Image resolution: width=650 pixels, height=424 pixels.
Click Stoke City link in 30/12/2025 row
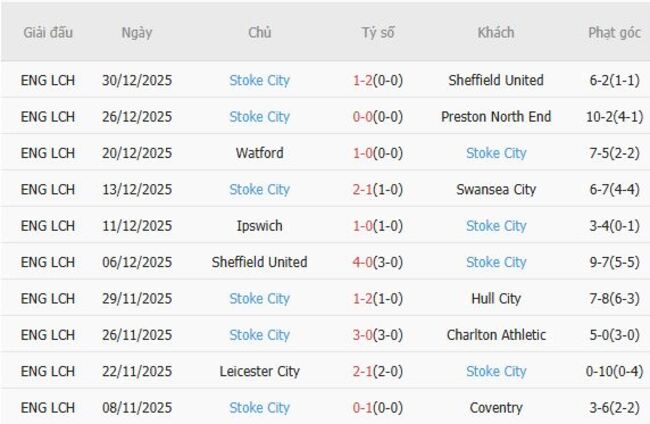(x=259, y=80)
